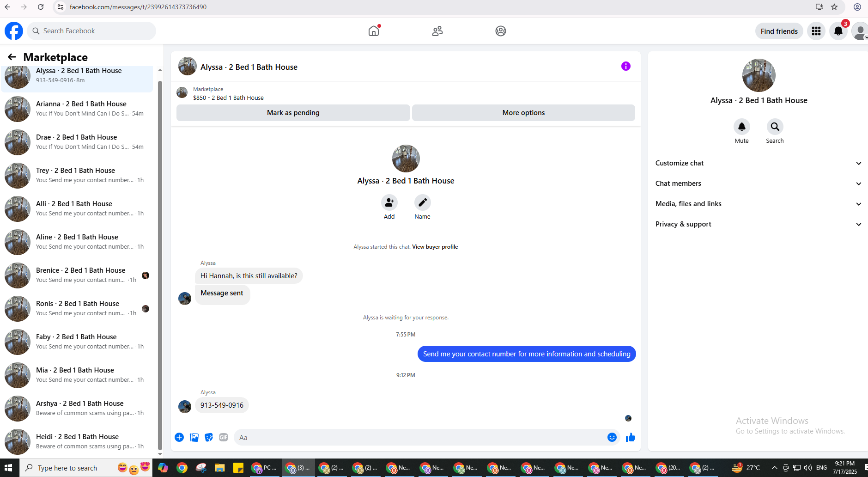
Task: Go to the Home feed icon
Action: (x=374, y=31)
